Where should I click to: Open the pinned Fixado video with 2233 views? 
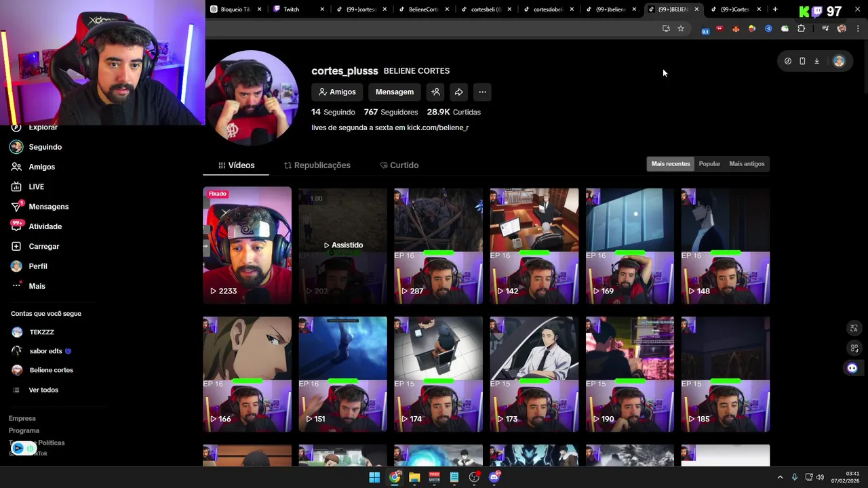[247, 246]
